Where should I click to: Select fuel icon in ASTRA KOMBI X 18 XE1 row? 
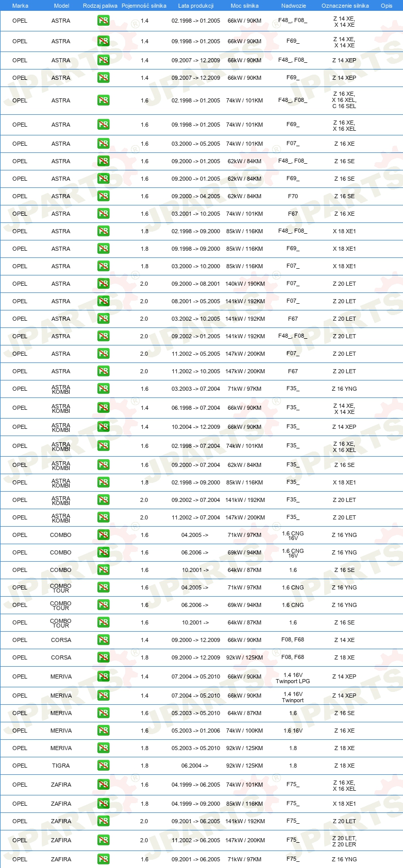103,482
